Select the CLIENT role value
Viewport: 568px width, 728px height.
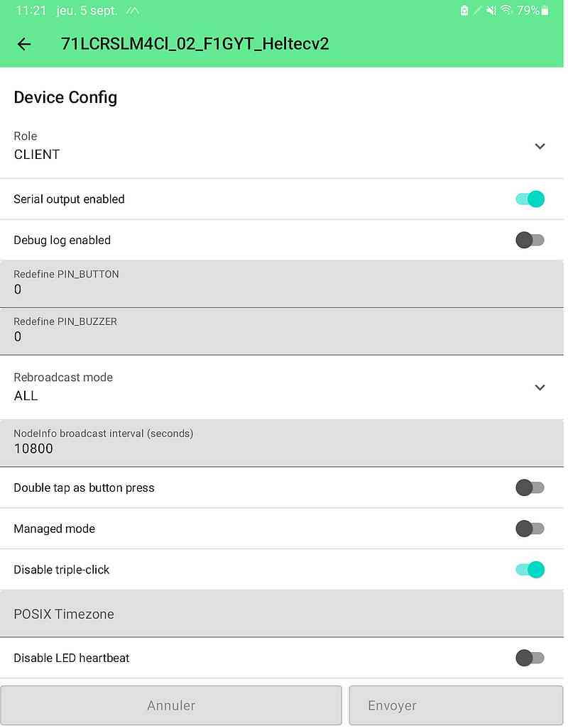[37, 155]
